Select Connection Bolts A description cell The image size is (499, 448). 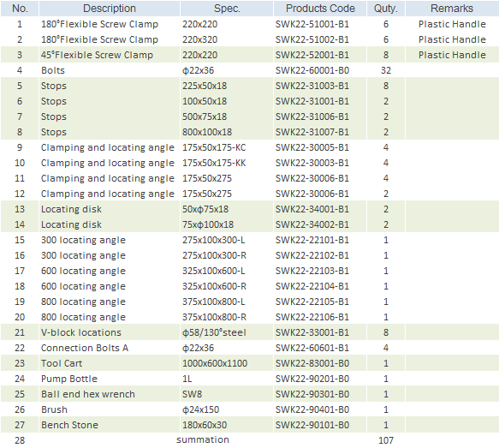pyautogui.click(x=110, y=348)
